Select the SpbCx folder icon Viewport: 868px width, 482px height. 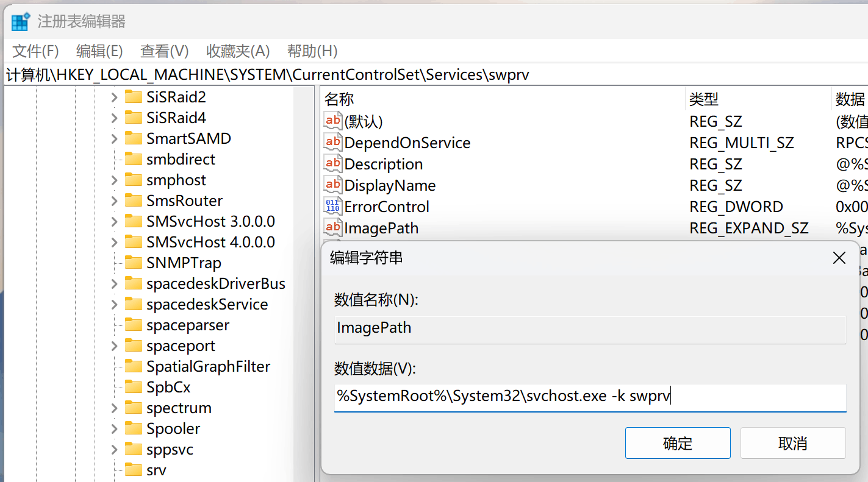(133, 387)
